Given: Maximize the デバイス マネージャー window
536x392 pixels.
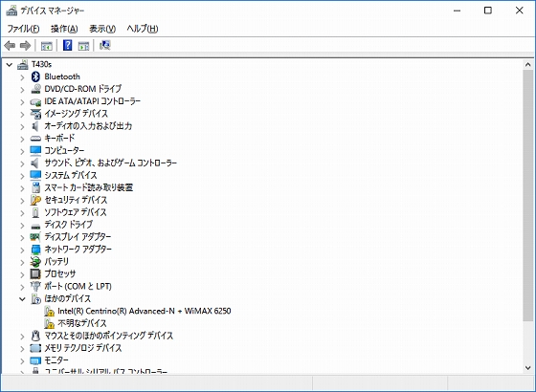Looking at the screenshot, I should pos(488,11).
